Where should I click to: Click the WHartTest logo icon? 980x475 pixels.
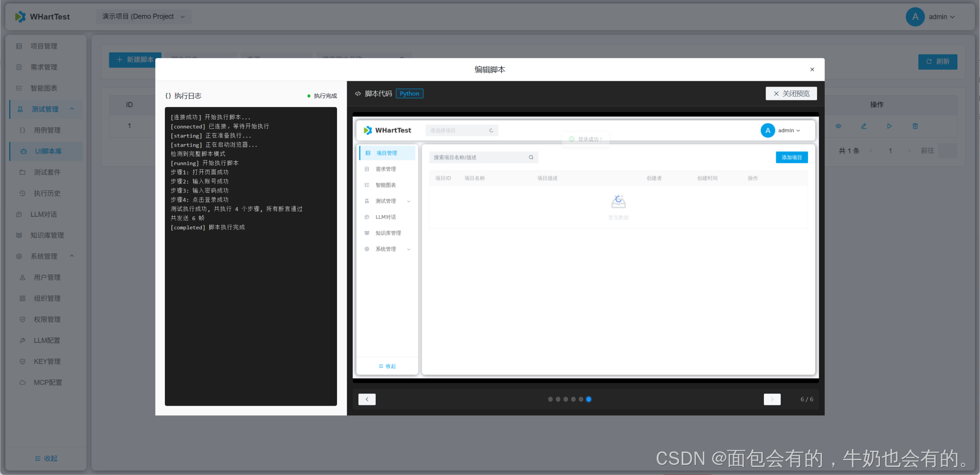(20, 17)
